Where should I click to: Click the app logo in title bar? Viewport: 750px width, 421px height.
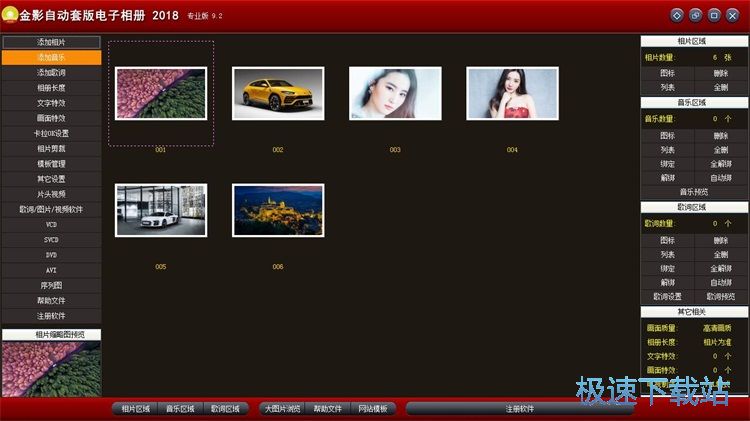(9, 15)
